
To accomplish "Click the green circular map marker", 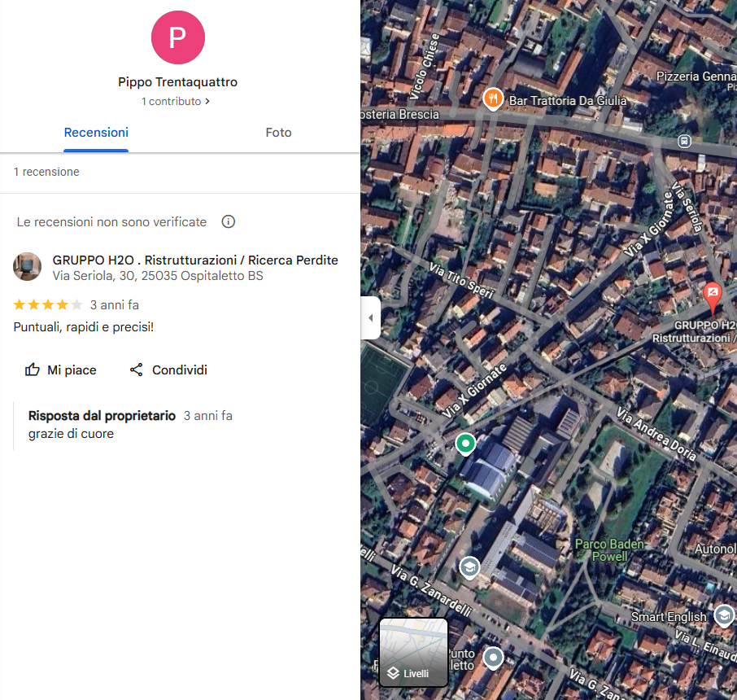I will coord(465,444).
